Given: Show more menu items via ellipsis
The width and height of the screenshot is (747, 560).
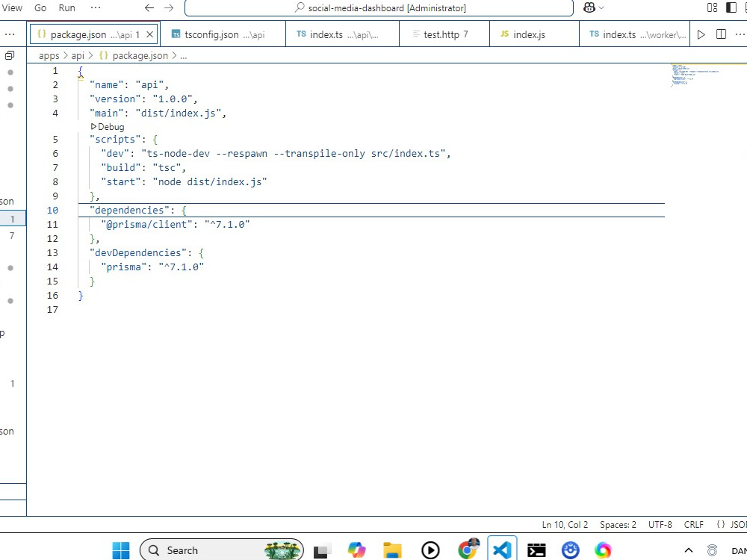Looking at the screenshot, I should coord(96,7).
